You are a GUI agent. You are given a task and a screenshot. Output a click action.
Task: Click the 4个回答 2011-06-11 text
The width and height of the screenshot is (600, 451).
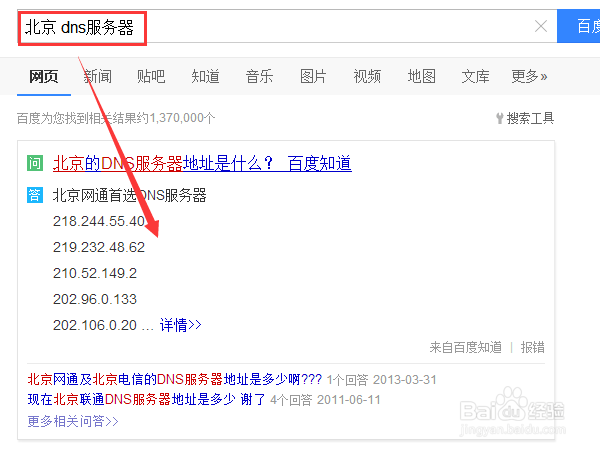(x=325, y=400)
